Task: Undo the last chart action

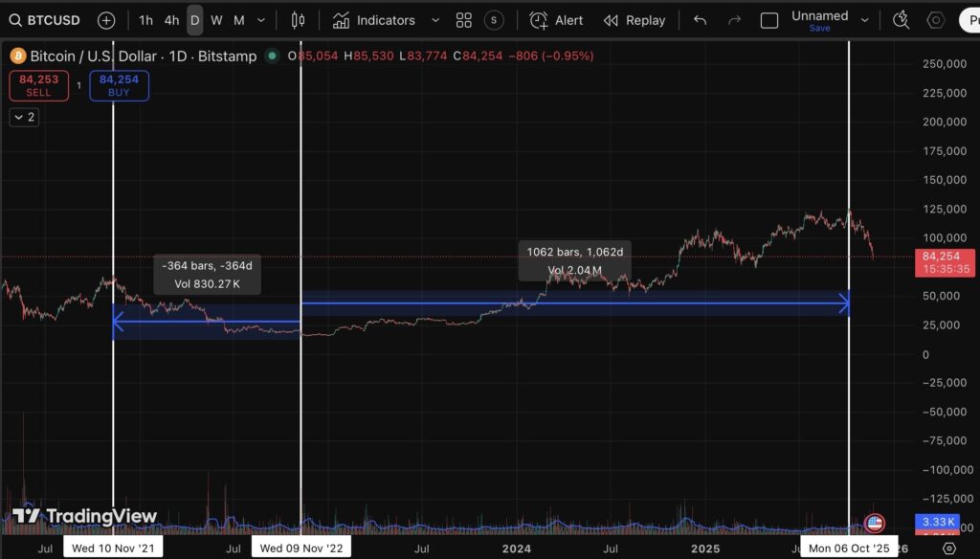Action: coord(698,19)
